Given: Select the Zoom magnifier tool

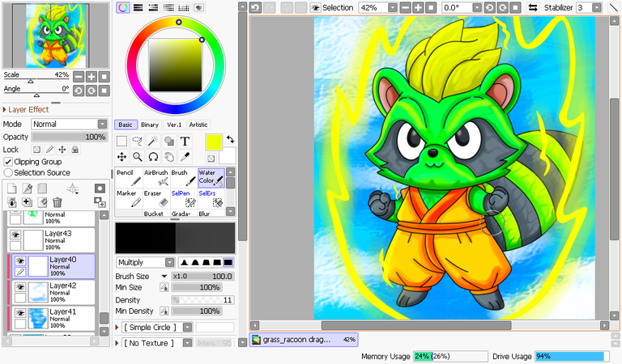Looking at the screenshot, I should pyautogui.click(x=137, y=157).
